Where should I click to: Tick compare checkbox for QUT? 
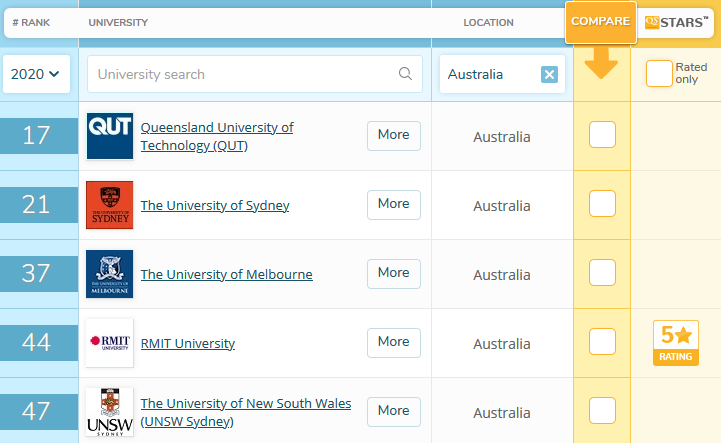coord(602,135)
